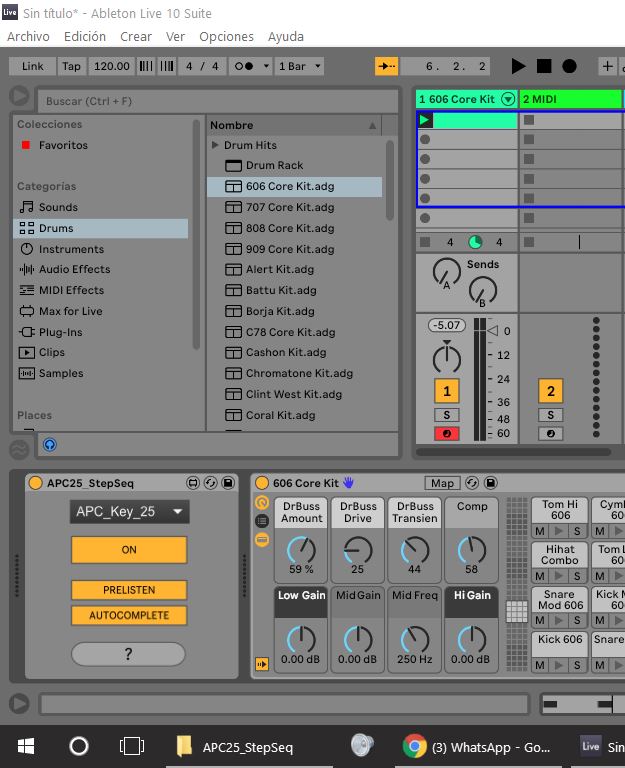
Task: Select the 120.00 tempo field
Action: point(112,66)
